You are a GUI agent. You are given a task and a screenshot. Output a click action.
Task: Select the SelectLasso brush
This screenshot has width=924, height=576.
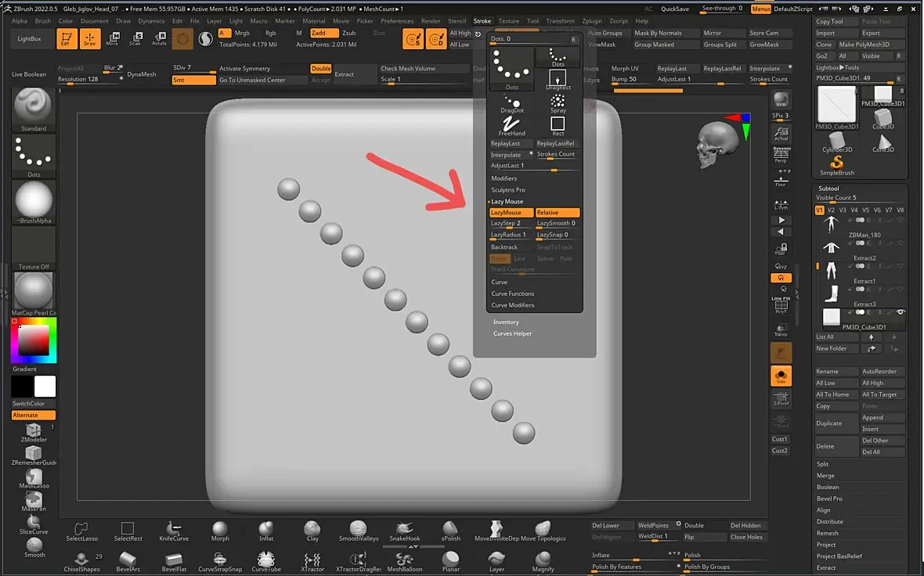point(82,531)
